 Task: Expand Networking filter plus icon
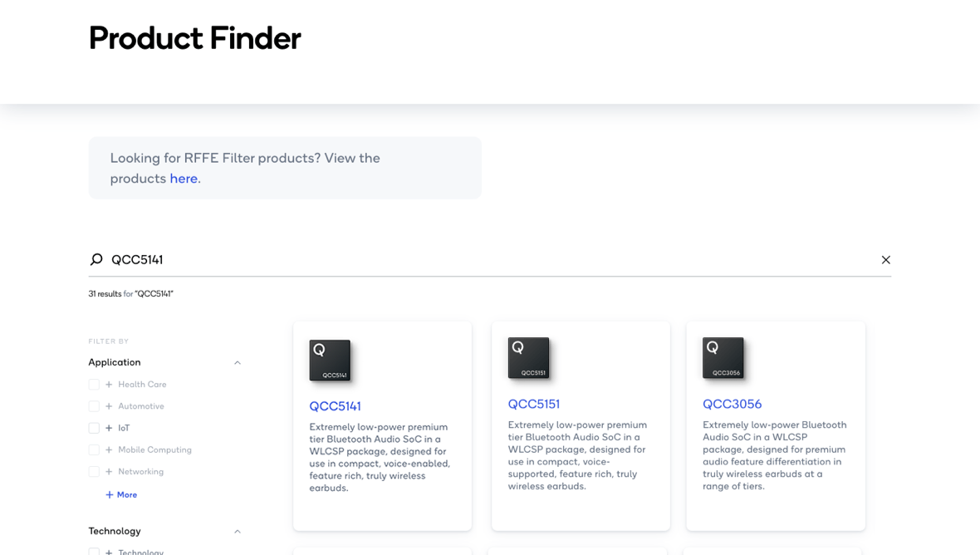click(x=109, y=472)
